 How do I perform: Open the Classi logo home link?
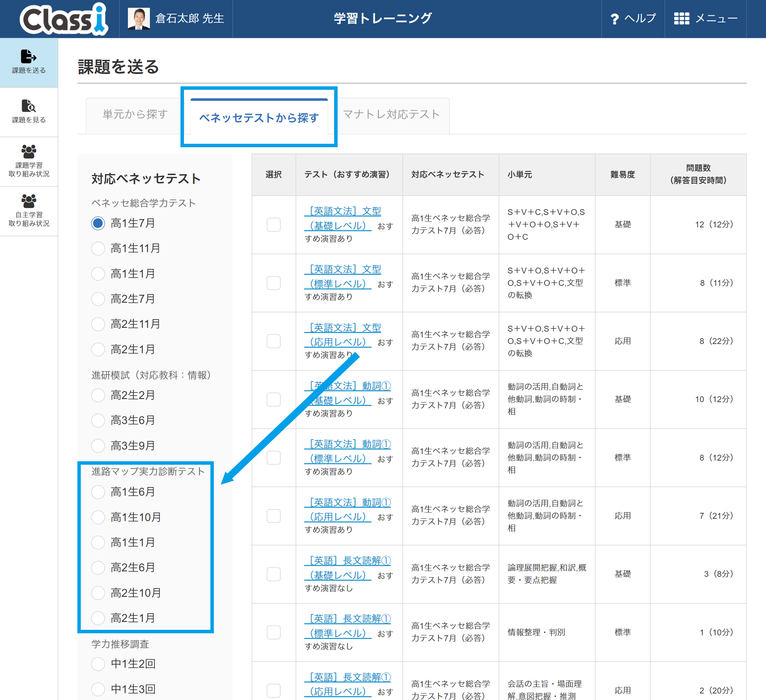pyautogui.click(x=64, y=19)
